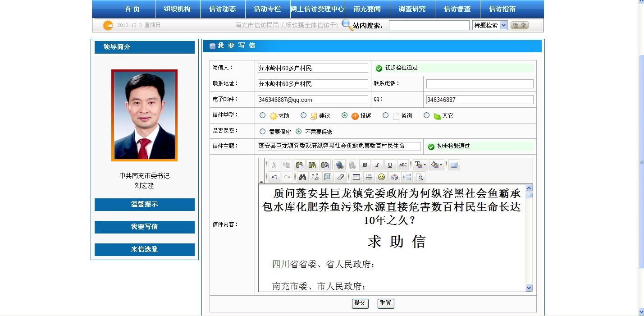
Task: Click the 提交 submit button
Action: 360,303
